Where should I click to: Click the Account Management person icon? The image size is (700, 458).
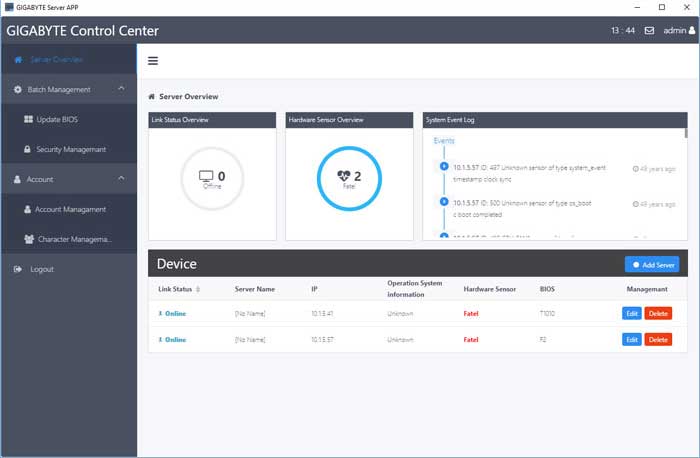pyautogui.click(x=27, y=209)
